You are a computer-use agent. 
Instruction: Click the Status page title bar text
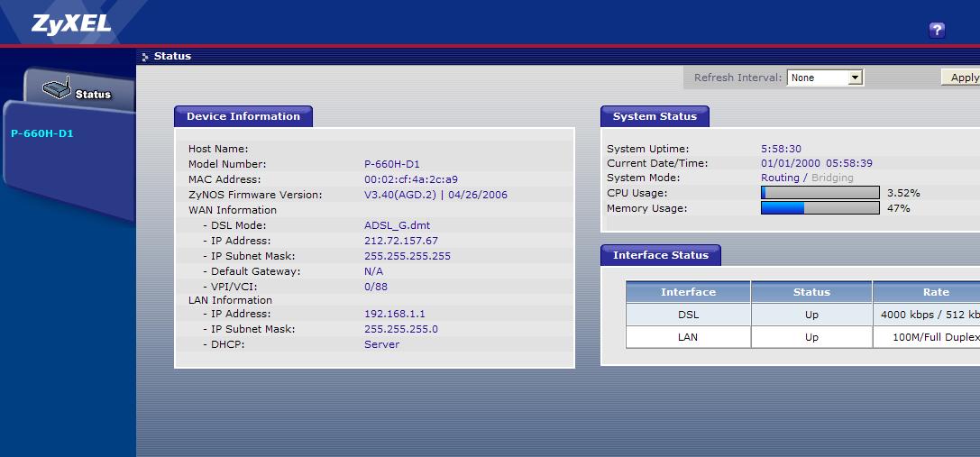172,56
